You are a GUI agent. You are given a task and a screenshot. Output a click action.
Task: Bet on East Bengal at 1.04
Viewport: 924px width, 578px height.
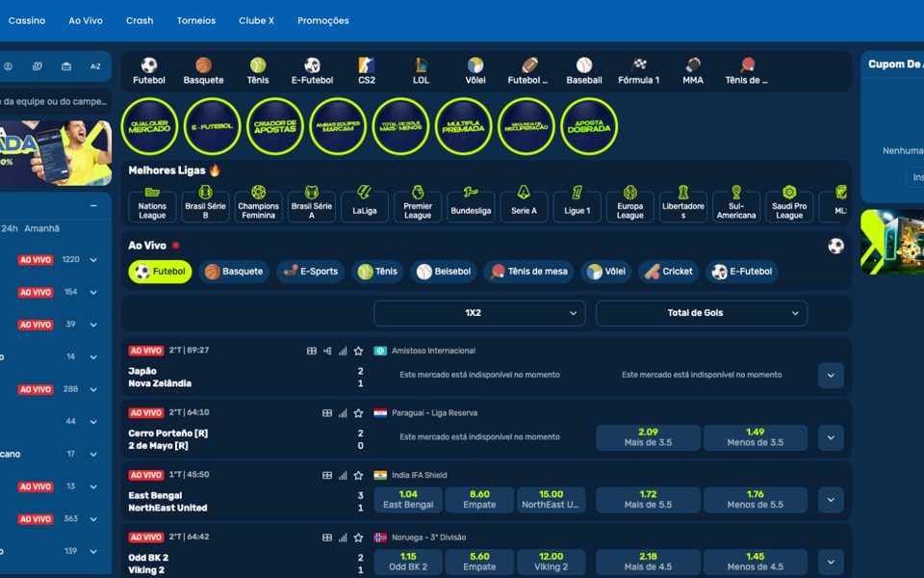(x=408, y=500)
